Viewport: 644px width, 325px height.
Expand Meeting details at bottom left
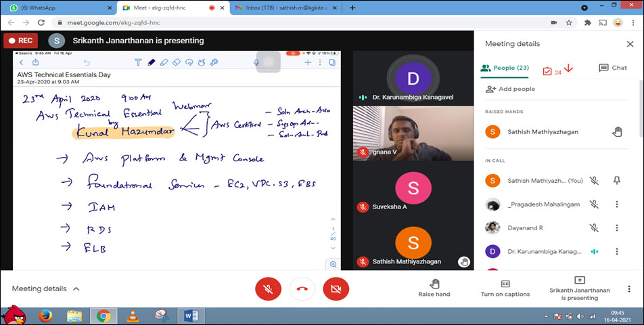pos(46,288)
